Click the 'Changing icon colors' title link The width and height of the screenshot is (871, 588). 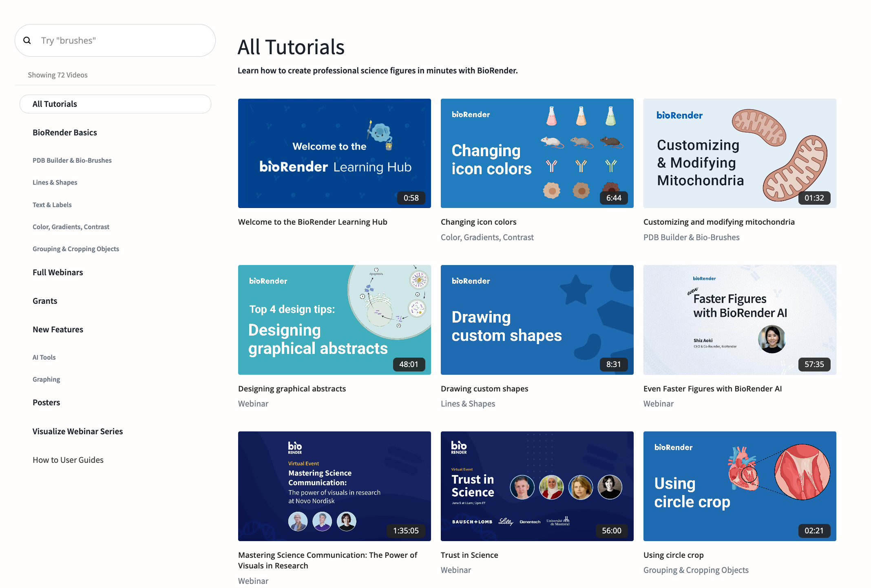coord(479,222)
